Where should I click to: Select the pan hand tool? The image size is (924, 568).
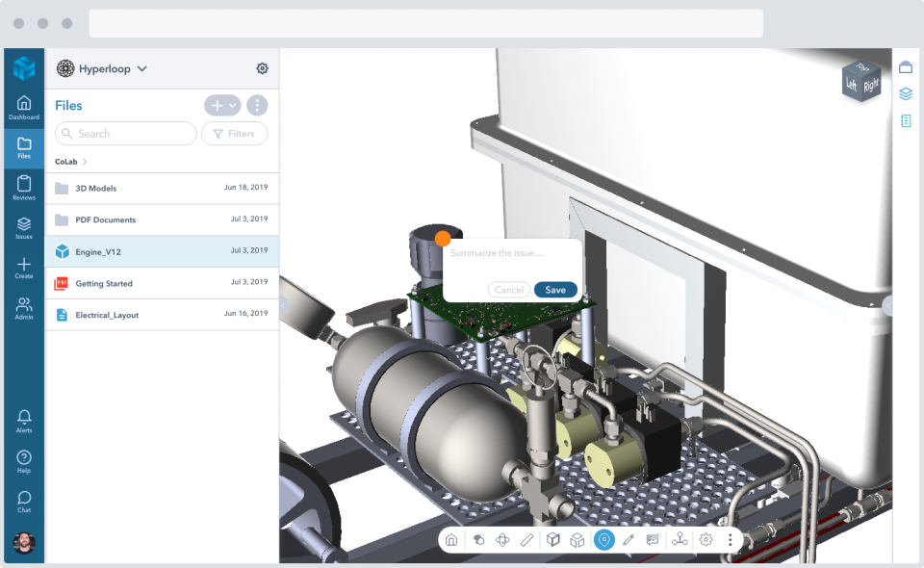click(x=478, y=540)
